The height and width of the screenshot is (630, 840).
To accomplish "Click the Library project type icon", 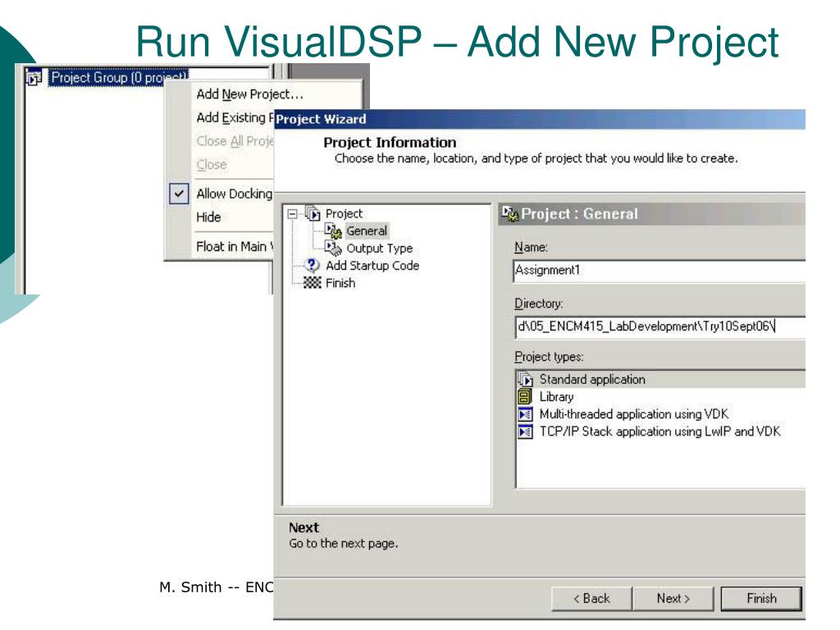I will [525, 397].
